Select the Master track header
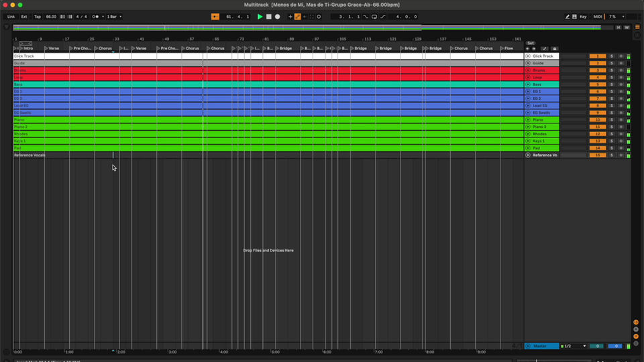The width and height of the screenshot is (644, 362). (x=542, y=346)
